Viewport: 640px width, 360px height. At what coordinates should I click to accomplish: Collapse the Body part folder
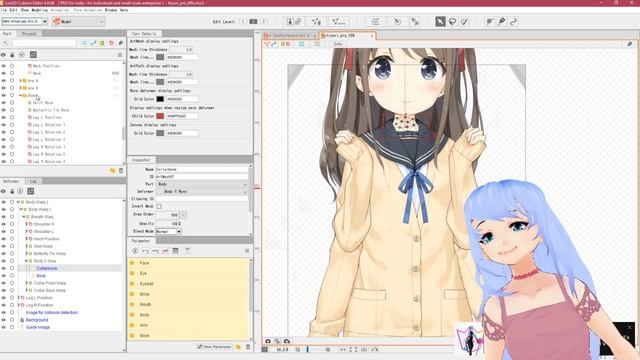point(20,96)
